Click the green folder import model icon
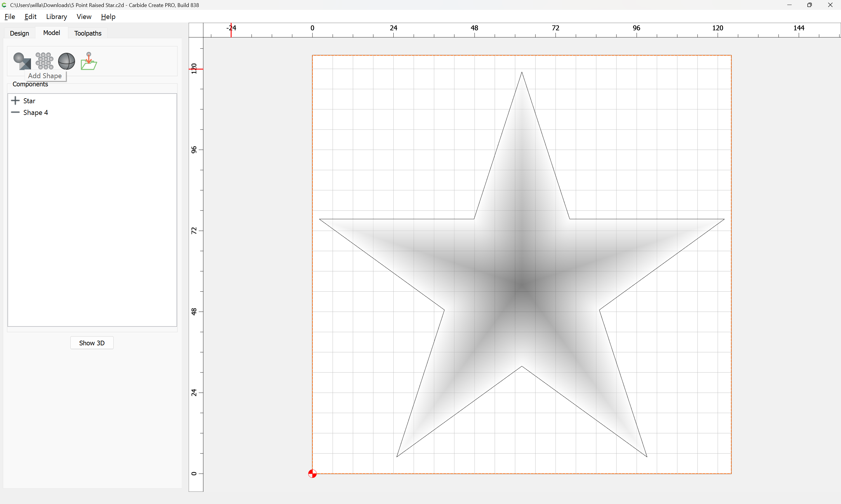Screen dimensions: 841x504 coord(89,61)
